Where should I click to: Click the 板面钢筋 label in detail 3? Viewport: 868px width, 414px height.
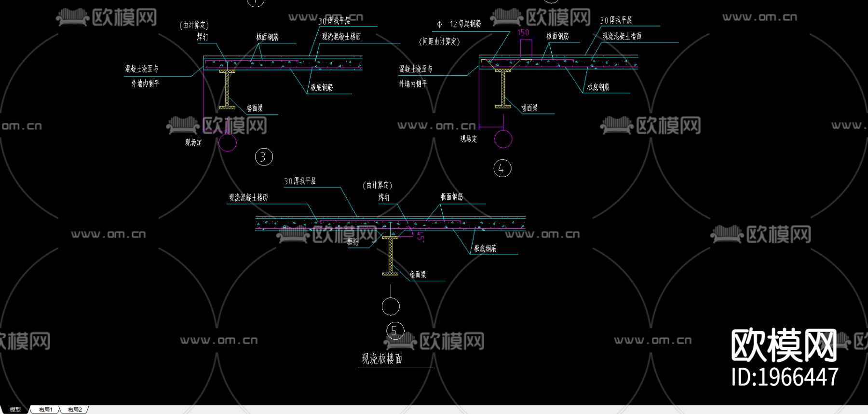(x=267, y=37)
